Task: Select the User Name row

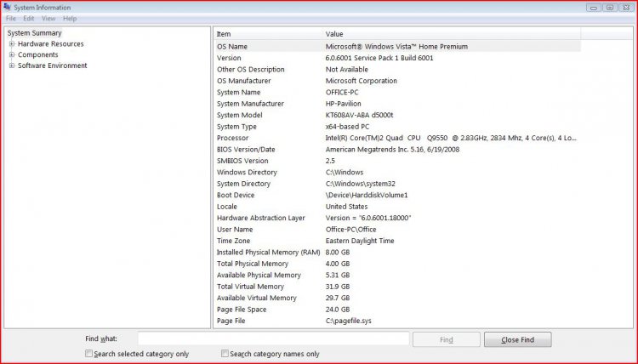Action: click(x=397, y=229)
